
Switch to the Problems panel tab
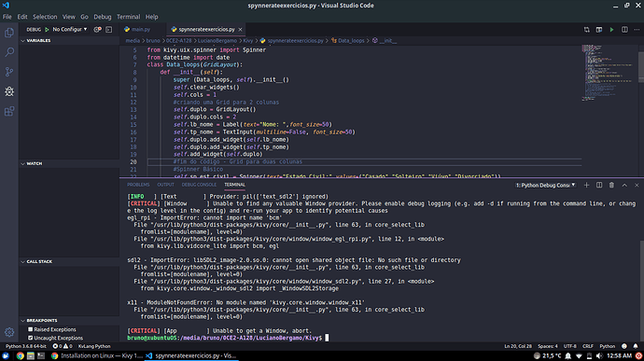coord(138,185)
